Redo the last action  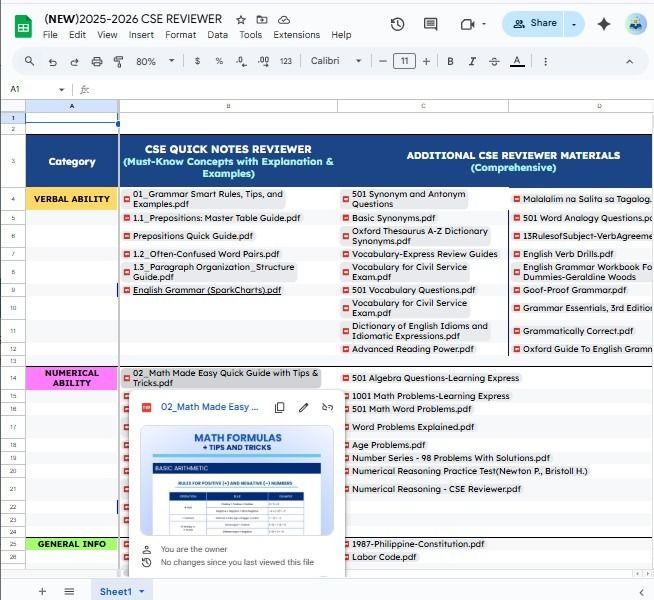pyautogui.click(x=75, y=62)
